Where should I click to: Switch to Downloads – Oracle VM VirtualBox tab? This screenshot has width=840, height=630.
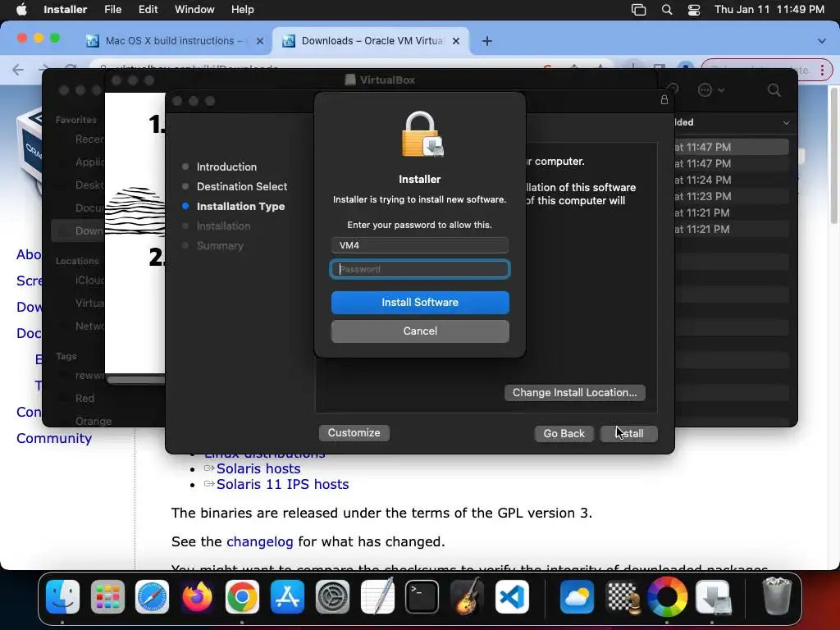pos(372,41)
